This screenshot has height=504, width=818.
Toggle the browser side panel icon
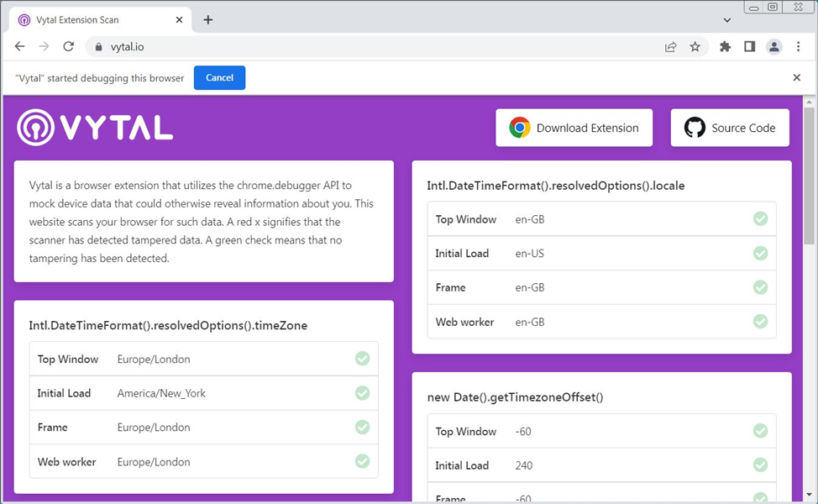click(x=750, y=47)
